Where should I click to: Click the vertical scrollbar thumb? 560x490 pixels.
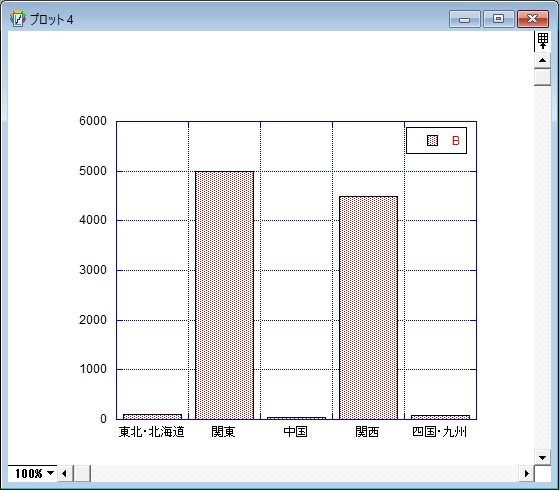coord(542,77)
